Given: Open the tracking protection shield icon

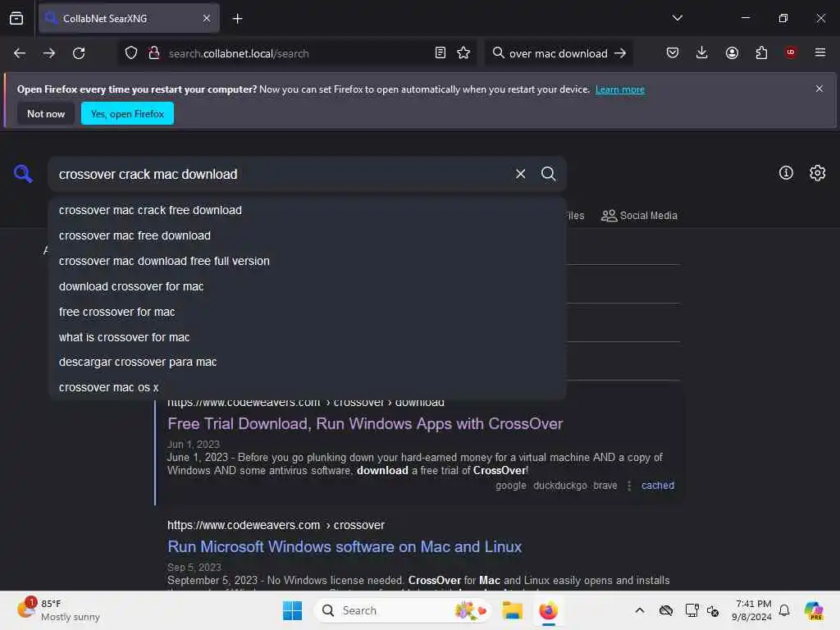Looking at the screenshot, I should [x=131, y=53].
